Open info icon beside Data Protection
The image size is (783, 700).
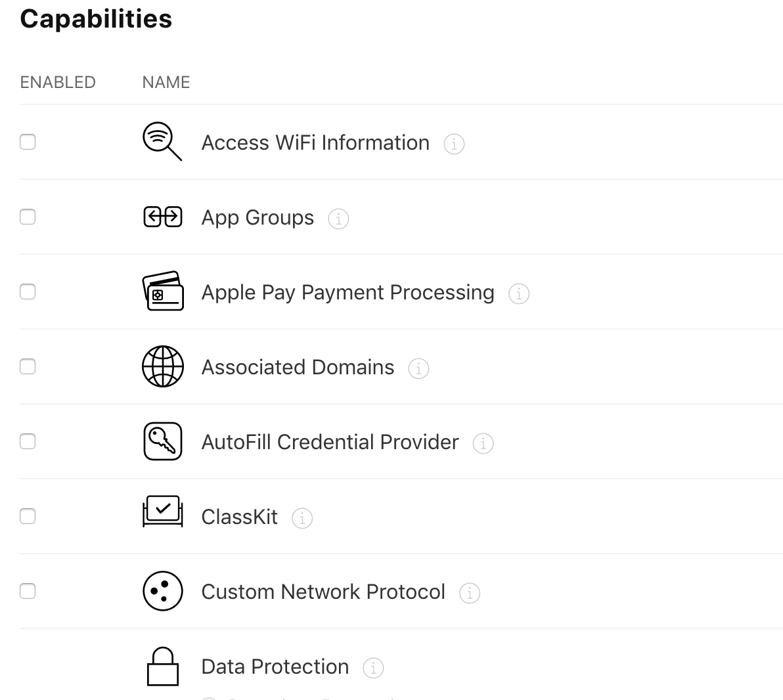coord(373,668)
